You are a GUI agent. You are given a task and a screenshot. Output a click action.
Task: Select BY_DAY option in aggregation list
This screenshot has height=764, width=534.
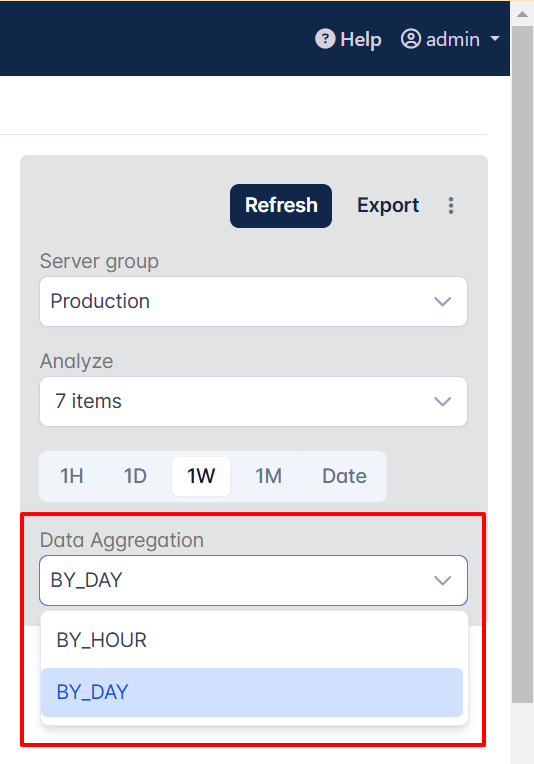(x=252, y=692)
